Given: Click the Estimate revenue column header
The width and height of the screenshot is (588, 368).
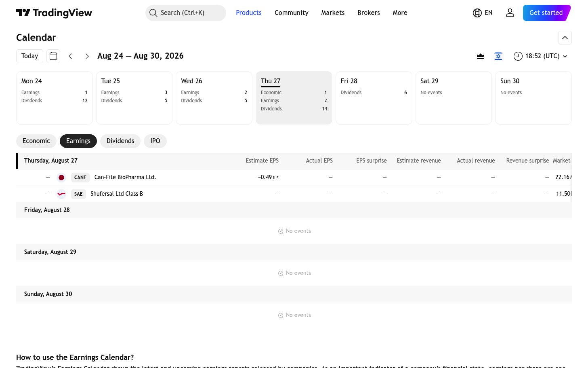Looking at the screenshot, I should (x=419, y=161).
